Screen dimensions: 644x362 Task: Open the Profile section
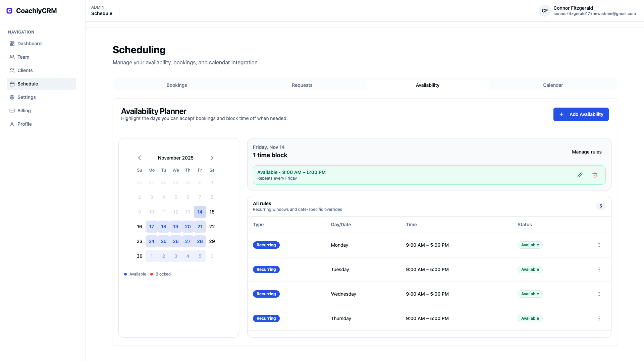pyautogui.click(x=24, y=124)
